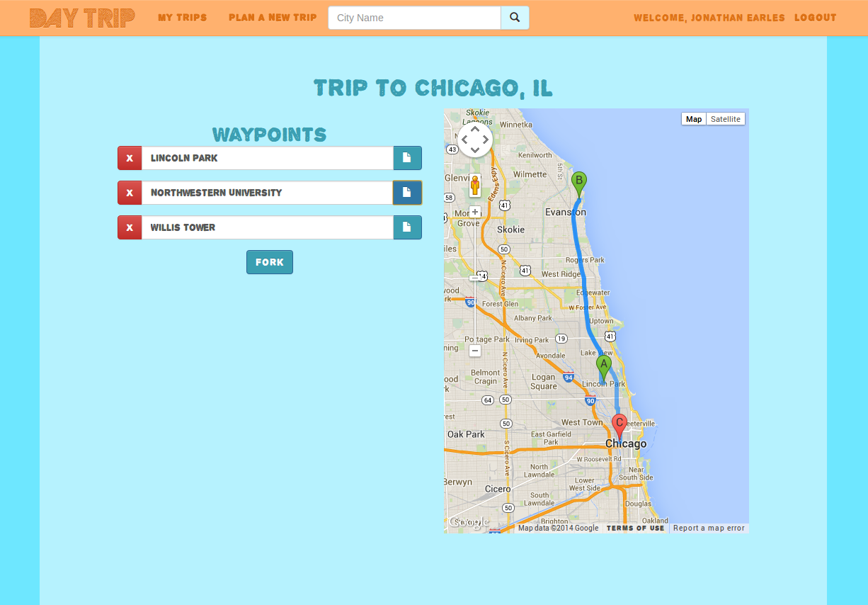Image resolution: width=868 pixels, height=605 pixels.
Task: Click the Fork button
Action: pos(270,262)
